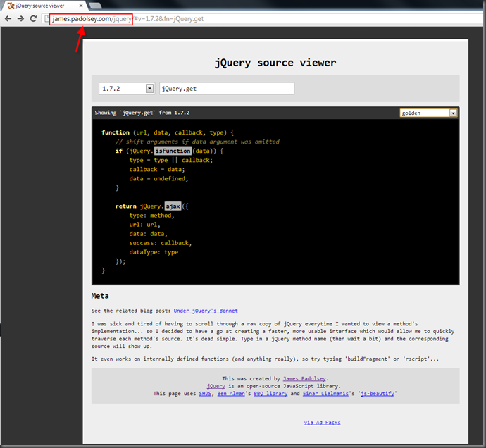Open the js-beautify link
486x448 pixels.
378,394
